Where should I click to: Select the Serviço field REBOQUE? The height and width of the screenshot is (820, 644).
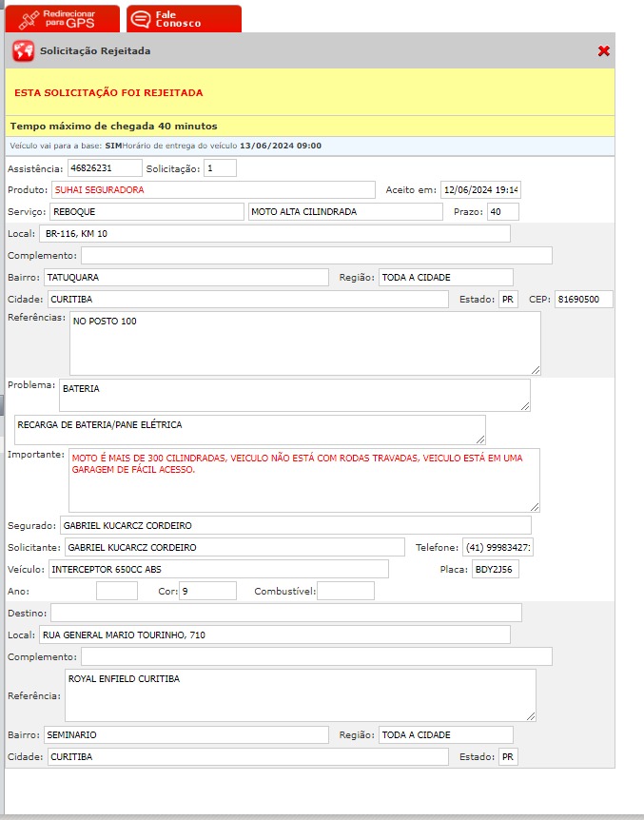(x=146, y=212)
